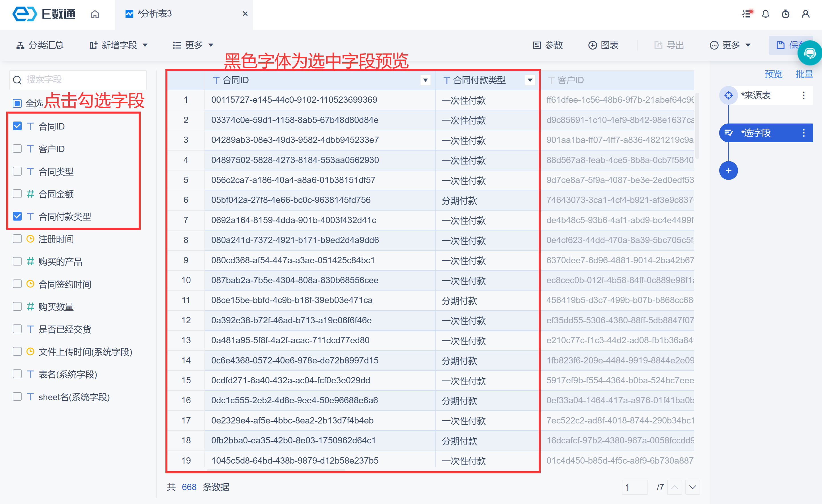Open the task list icon with red dot
Viewport: 822px width, 504px height.
(746, 14)
